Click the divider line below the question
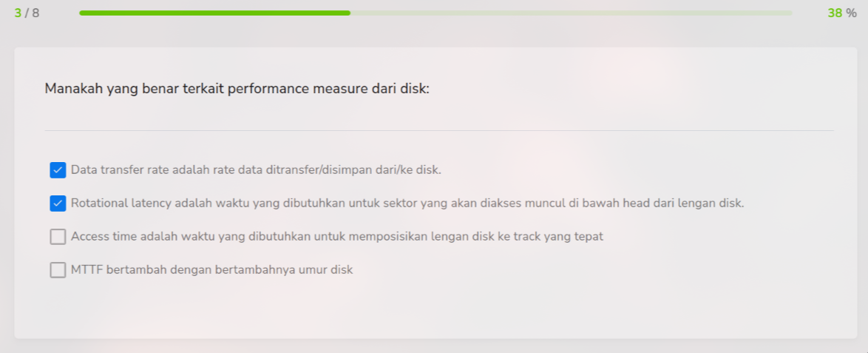This screenshot has width=868, height=353. click(x=439, y=131)
